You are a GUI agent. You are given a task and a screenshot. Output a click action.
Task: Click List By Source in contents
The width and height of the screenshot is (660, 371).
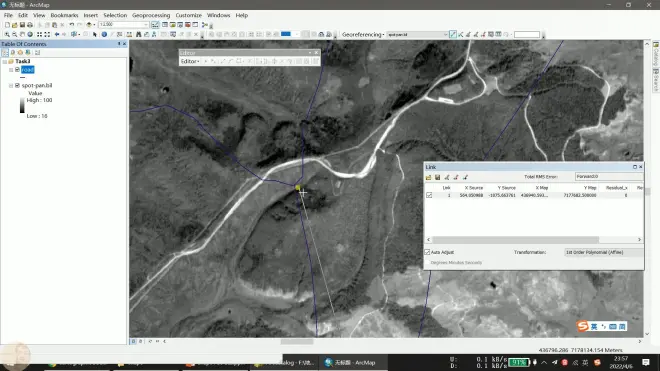[x=13, y=53]
